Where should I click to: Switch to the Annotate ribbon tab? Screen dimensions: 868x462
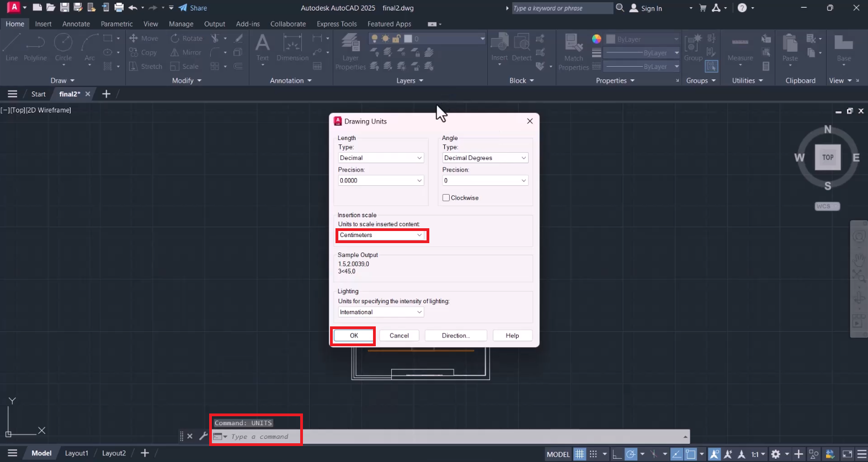click(x=76, y=24)
